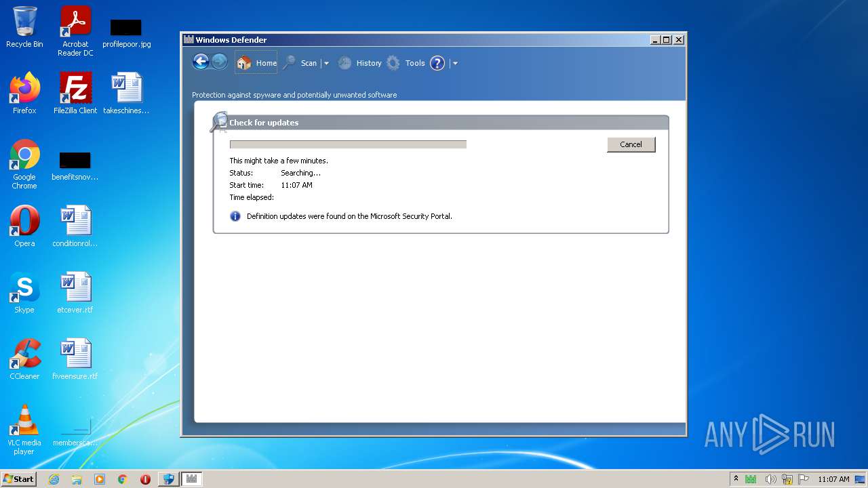The height and width of the screenshot is (488, 868).
Task: Maximize the Windows Defender window
Action: click(667, 40)
